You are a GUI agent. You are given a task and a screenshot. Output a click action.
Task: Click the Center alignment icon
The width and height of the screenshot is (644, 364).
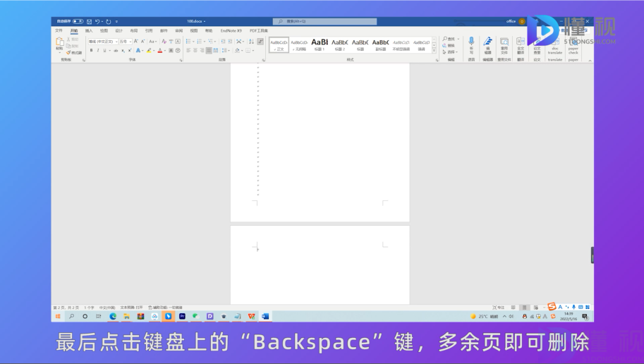(195, 51)
